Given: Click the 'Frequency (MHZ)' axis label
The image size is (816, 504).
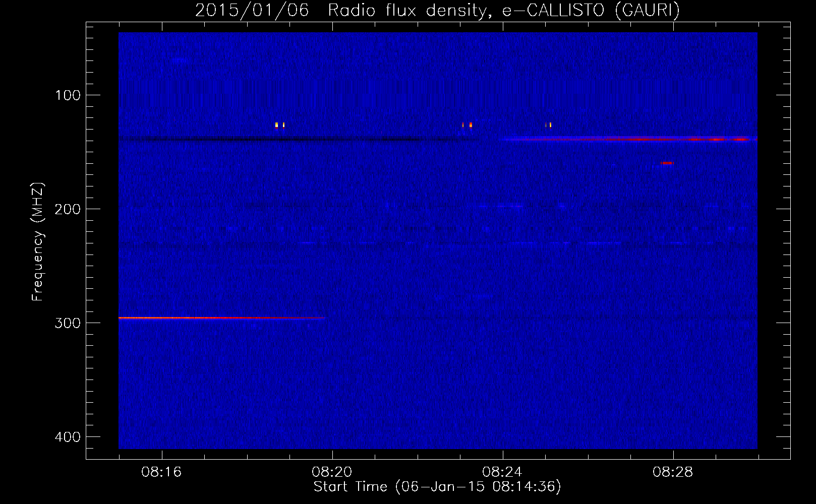Looking at the screenshot, I should coord(38,242).
